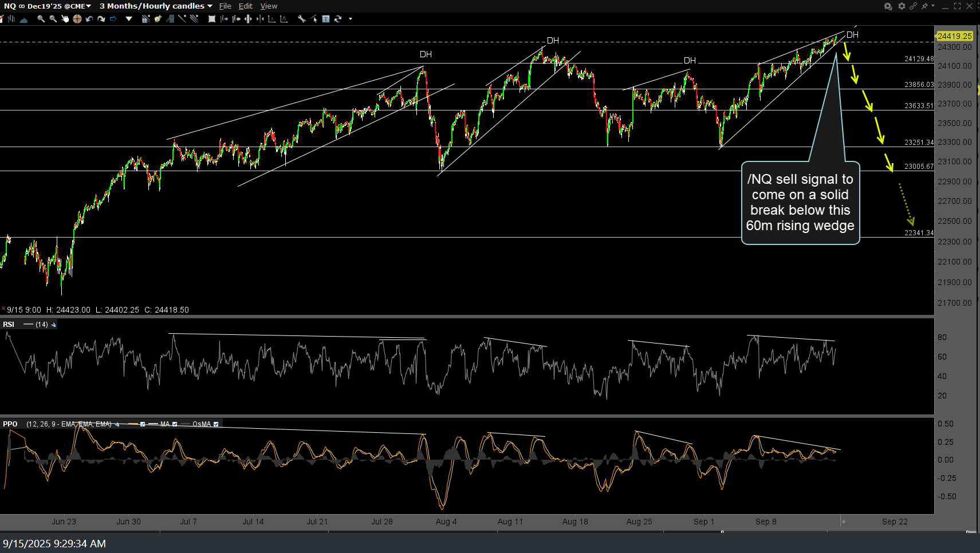This screenshot has height=553, width=980.
Task: Open RSI indicator settings wrench
Action: click(x=54, y=325)
